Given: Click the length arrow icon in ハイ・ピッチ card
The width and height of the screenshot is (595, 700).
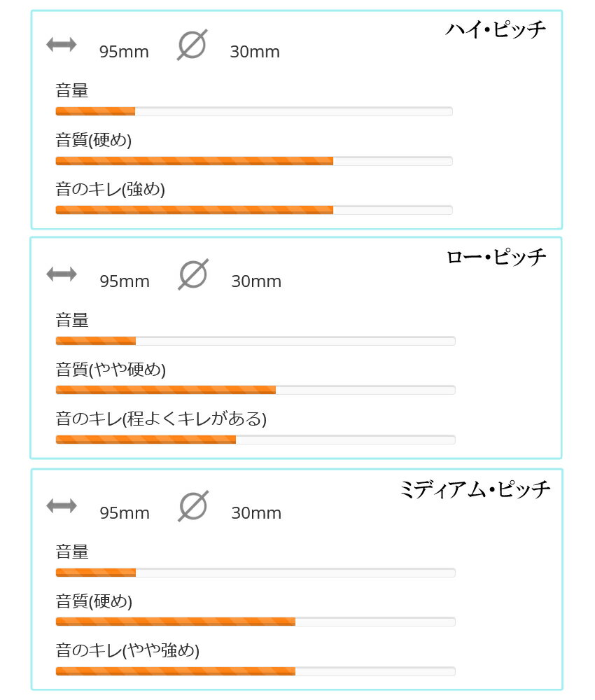Looking at the screenshot, I should (61, 44).
